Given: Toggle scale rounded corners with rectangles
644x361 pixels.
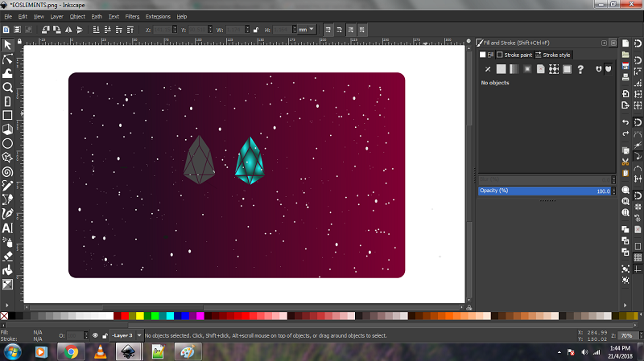Looking at the screenshot, I should (339, 30).
